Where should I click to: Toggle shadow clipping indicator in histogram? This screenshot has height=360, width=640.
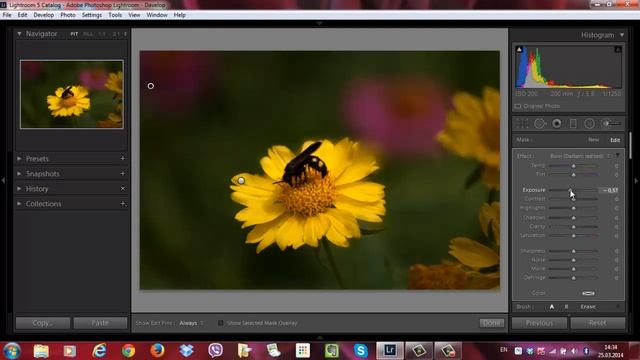(519, 49)
